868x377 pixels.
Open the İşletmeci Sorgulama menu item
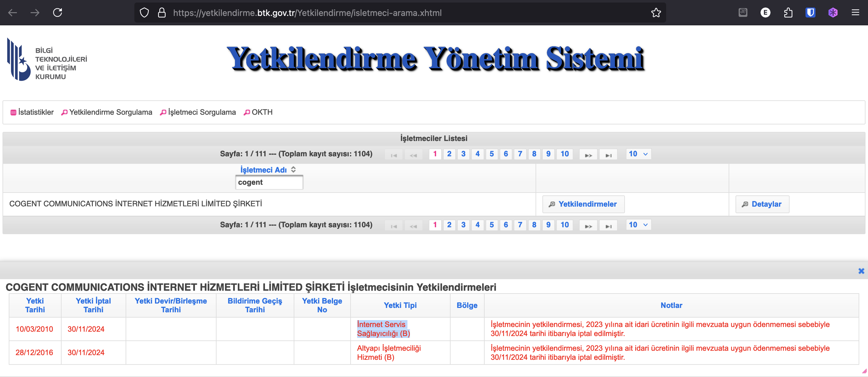[198, 112]
